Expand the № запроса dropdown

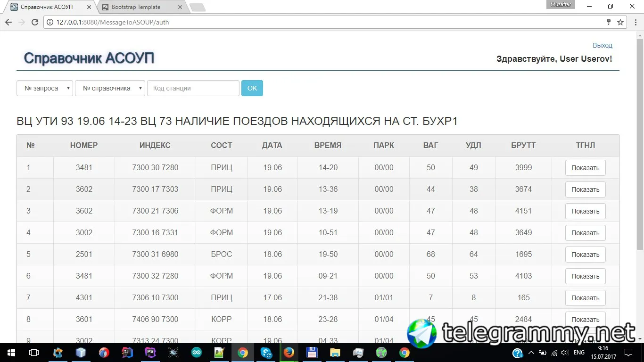(x=45, y=88)
